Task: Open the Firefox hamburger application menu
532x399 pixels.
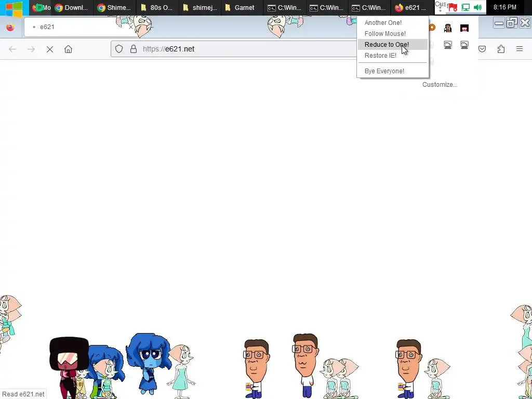Action: point(520,49)
